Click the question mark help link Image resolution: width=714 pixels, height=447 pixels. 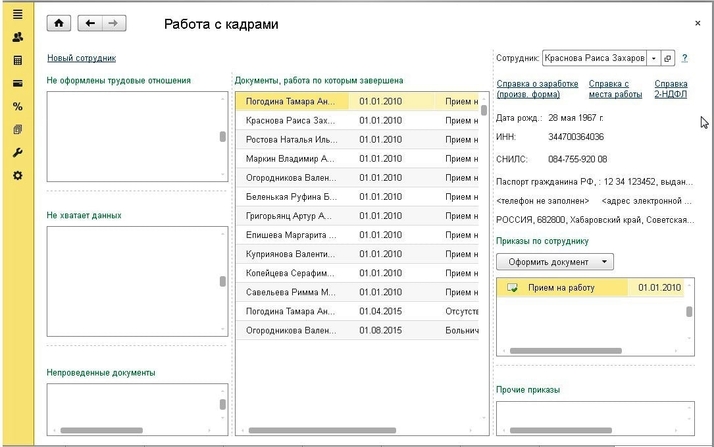(x=685, y=59)
